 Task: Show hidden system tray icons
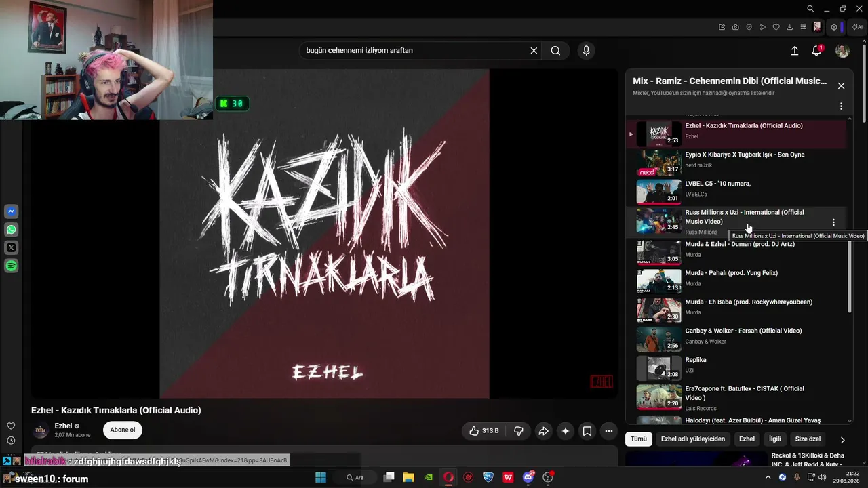coord(768,478)
